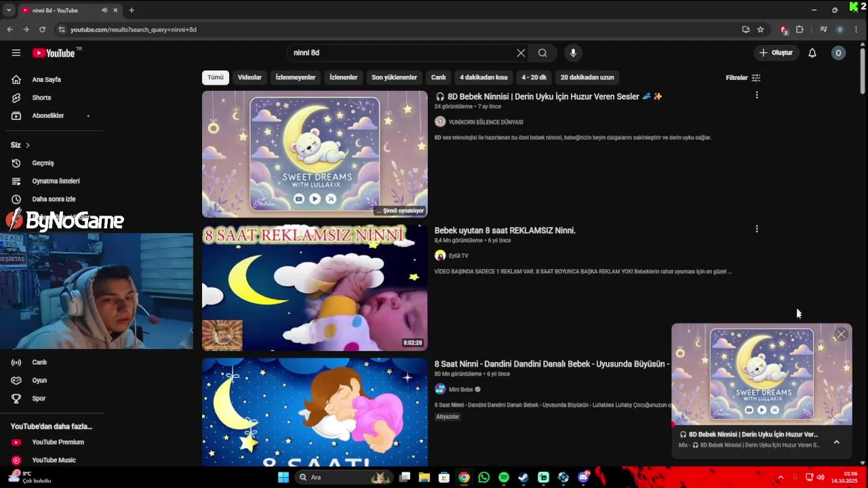868x488 pixels.
Task: Select the 4 dakikadan kısa chip
Action: coord(484,77)
